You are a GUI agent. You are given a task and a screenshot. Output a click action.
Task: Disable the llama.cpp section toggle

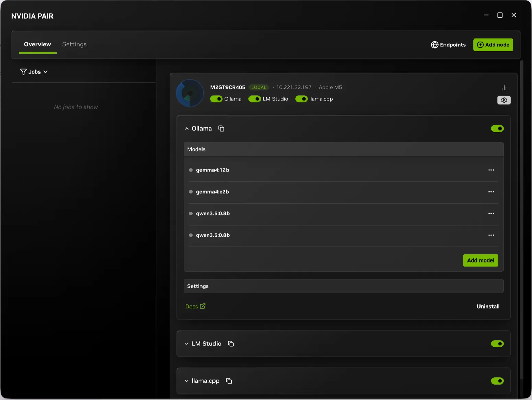tap(497, 381)
